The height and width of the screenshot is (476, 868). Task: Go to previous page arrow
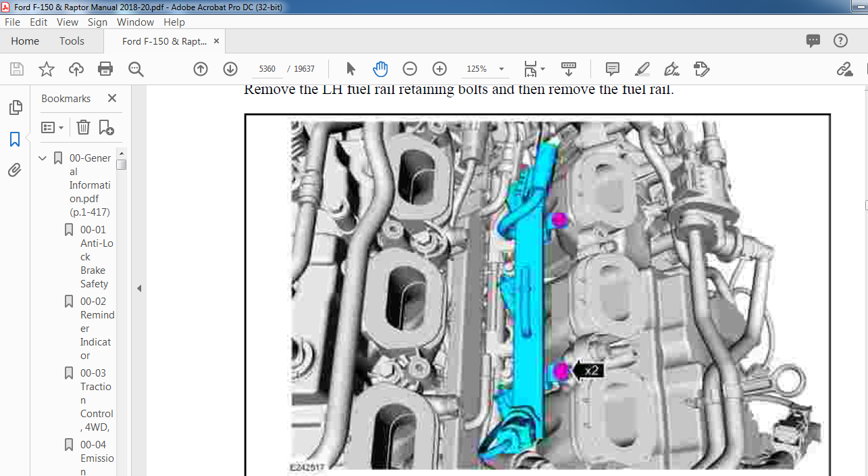(201, 69)
